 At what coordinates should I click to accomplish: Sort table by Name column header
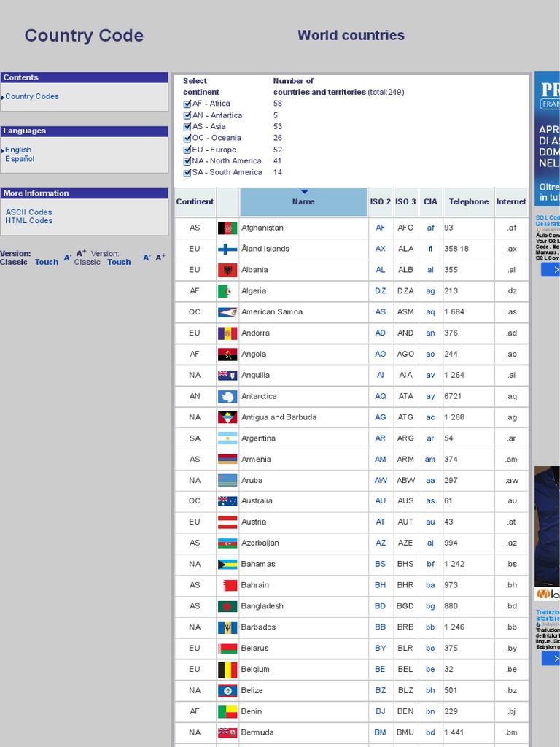coord(304,202)
